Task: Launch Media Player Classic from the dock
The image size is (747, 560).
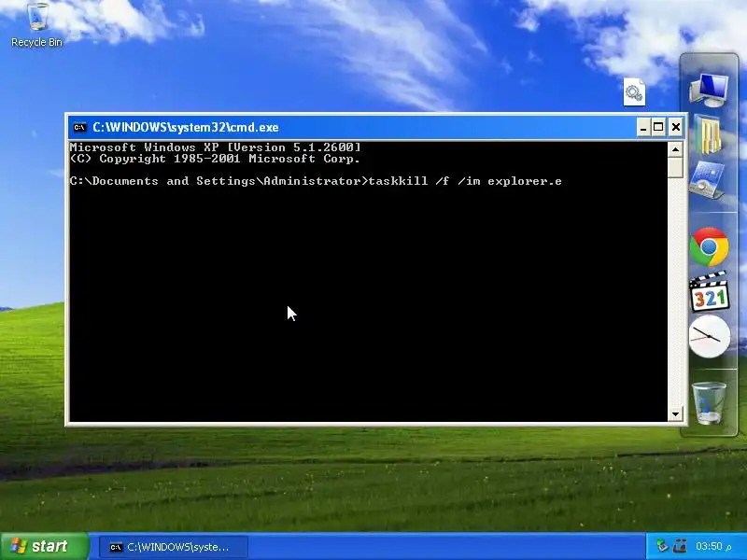Action: point(710,291)
